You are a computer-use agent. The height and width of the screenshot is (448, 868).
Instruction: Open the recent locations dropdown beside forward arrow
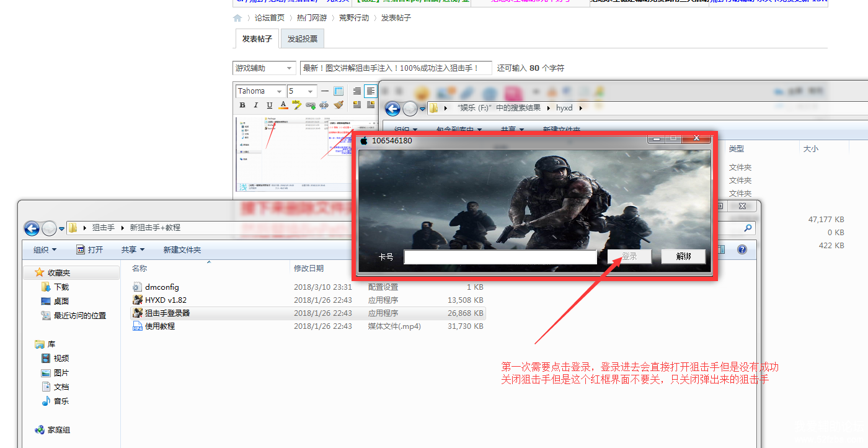tap(61, 229)
